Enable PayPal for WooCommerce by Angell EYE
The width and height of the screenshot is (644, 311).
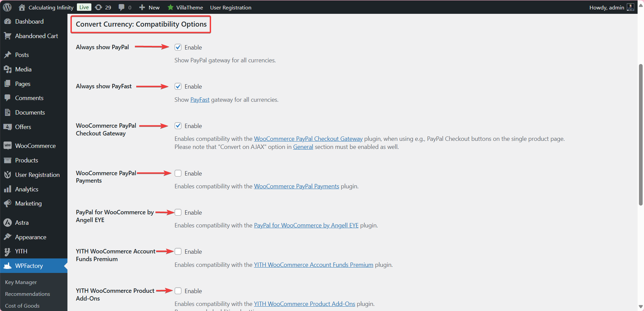pos(178,212)
